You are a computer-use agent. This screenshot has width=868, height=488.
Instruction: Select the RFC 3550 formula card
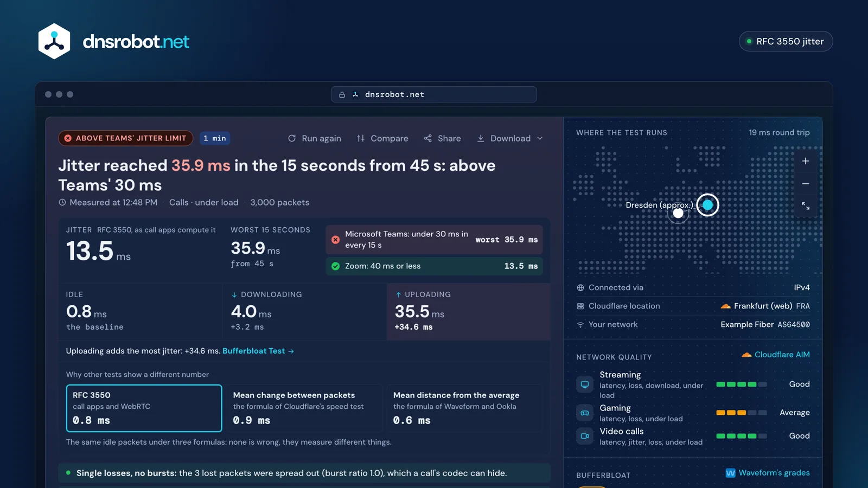[144, 408]
